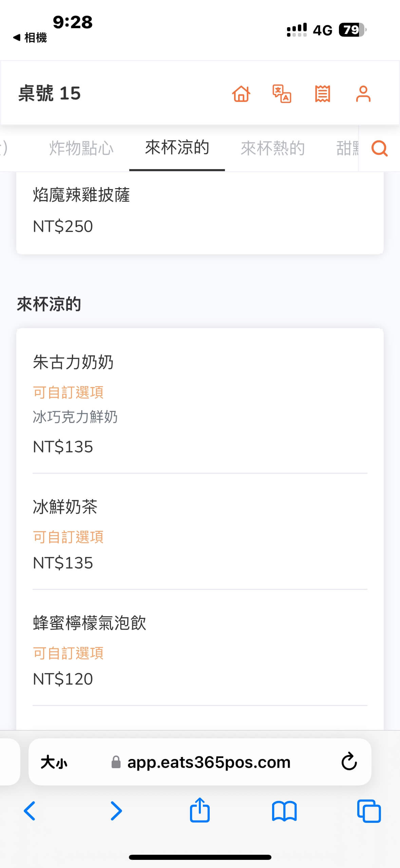View the order receipt icon
The width and height of the screenshot is (400, 868).
tap(322, 94)
